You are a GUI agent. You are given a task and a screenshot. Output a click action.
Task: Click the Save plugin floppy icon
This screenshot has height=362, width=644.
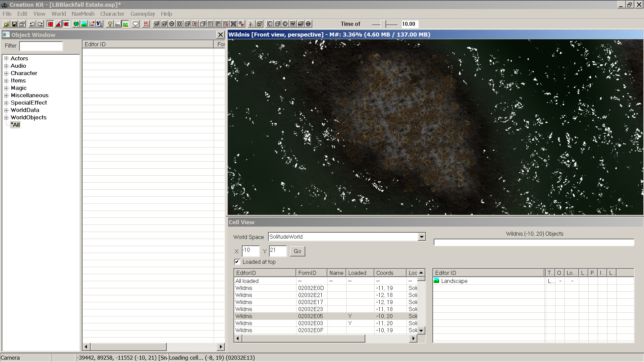(x=14, y=24)
